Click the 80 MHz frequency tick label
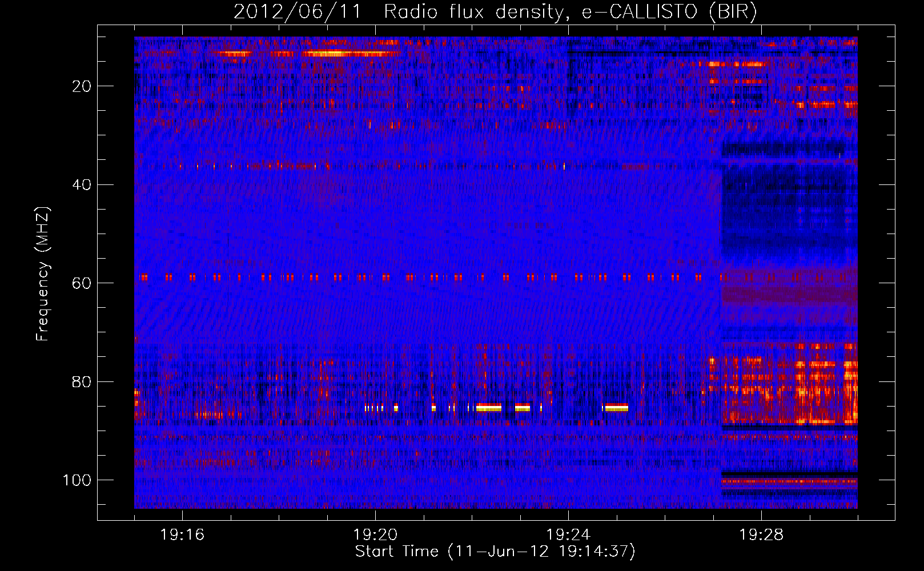924x571 pixels. coord(82,382)
